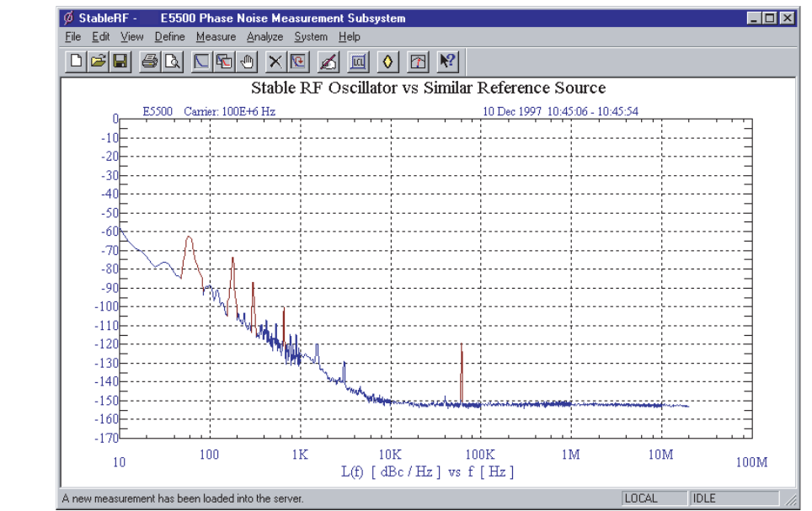The image size is (812, 511).
Task: Open the Analyze menu
Action: tap(264, 37)
